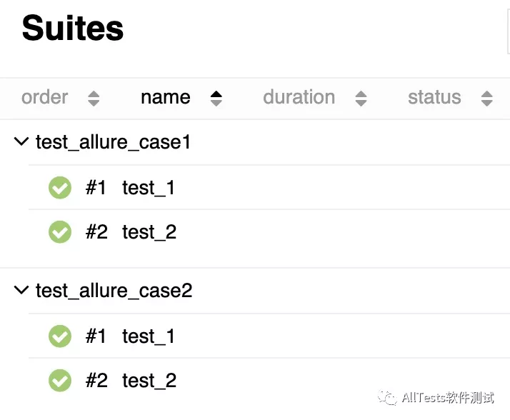Click the passed icon for test_2 in test_allure_case1
This screenshot has width=510, height=420.
coord(60,232)
